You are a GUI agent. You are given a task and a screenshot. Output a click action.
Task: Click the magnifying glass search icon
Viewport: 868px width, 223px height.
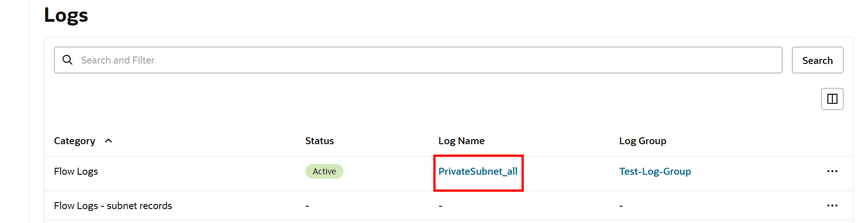point(67,60)
